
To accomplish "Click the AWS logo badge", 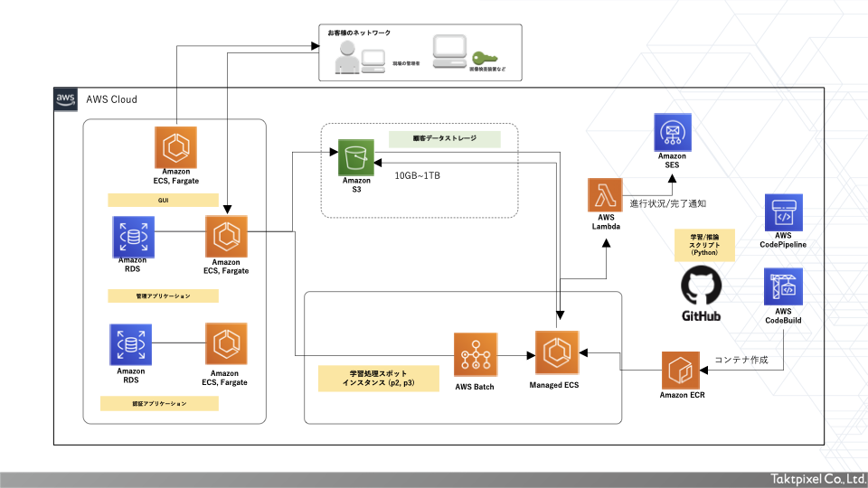I will (65, 99).
